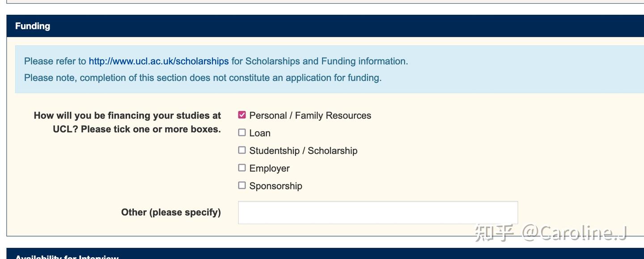Click the Funding section header bar
The width and height of the screenshot is (644, 259).
coord(325,26)
